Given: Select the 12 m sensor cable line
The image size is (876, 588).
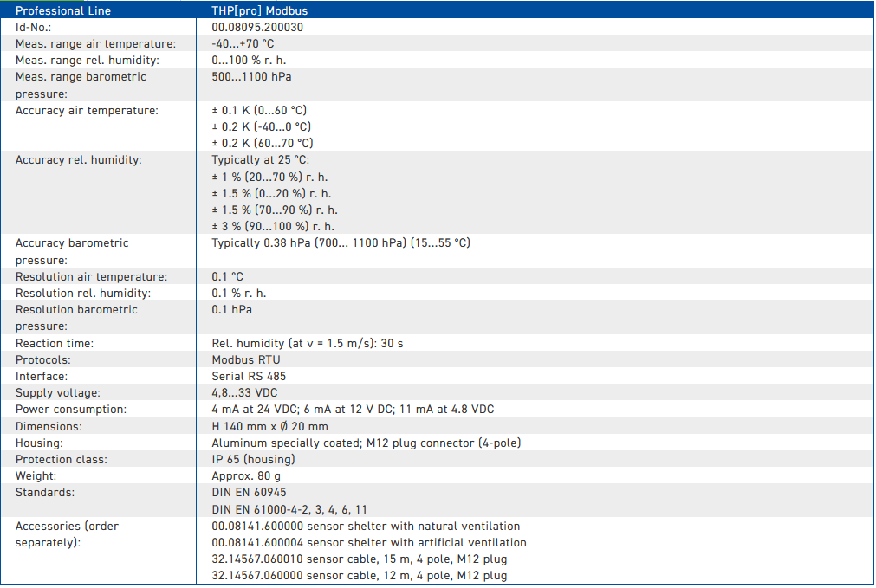Looking at the screenshot, I should [360, 575].
